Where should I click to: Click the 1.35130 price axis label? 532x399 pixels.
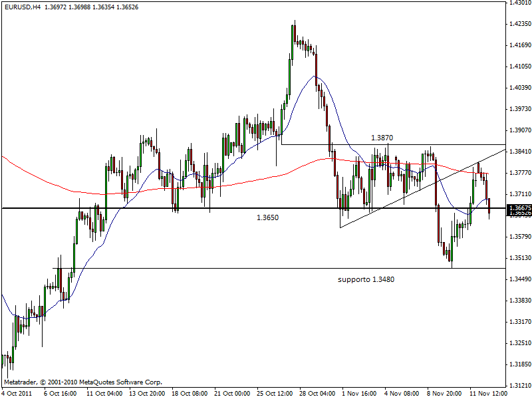tap(518, 258)
